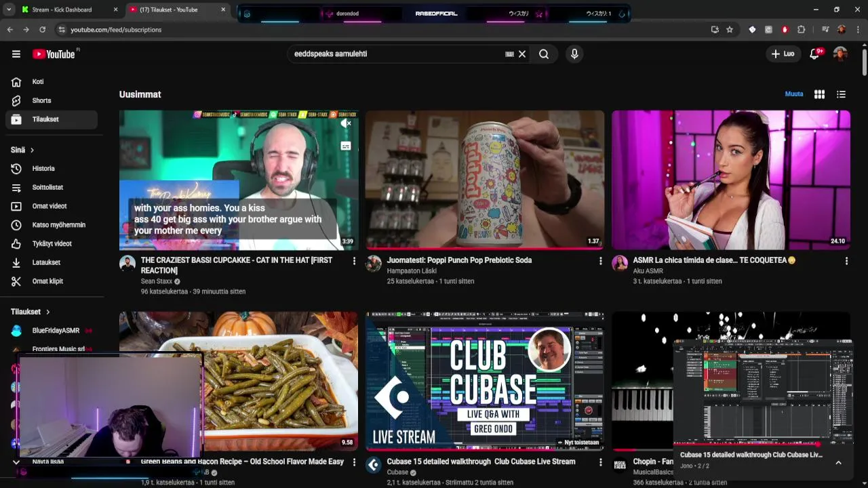Open Juomatesti: Poppi Punch video title
868x488 pixels.
point(459,260)
